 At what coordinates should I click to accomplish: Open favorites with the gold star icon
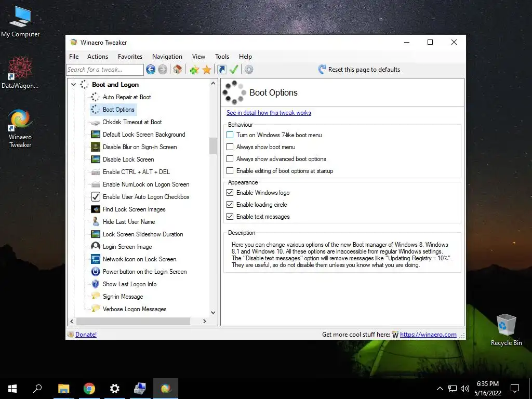(207, 70)
